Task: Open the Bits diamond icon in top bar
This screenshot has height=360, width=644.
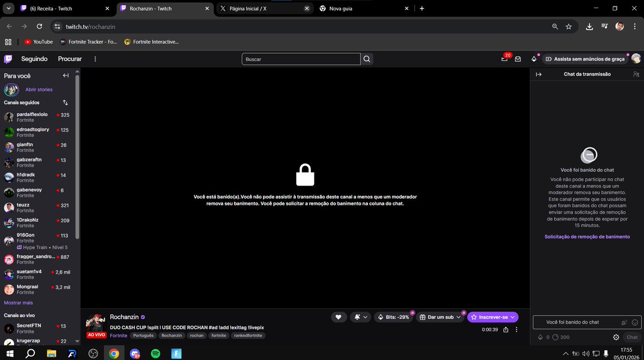Action: click(x=533, y=59)
